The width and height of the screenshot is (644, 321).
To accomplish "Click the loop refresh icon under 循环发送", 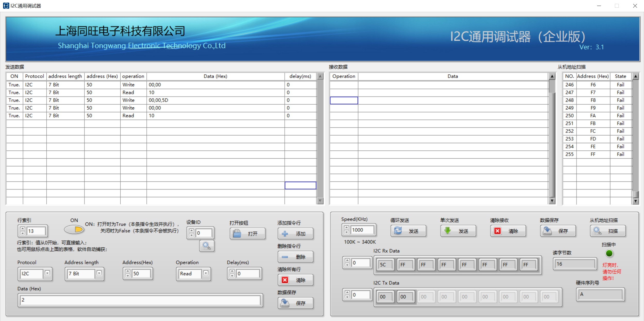I will (x=398, y=231).
